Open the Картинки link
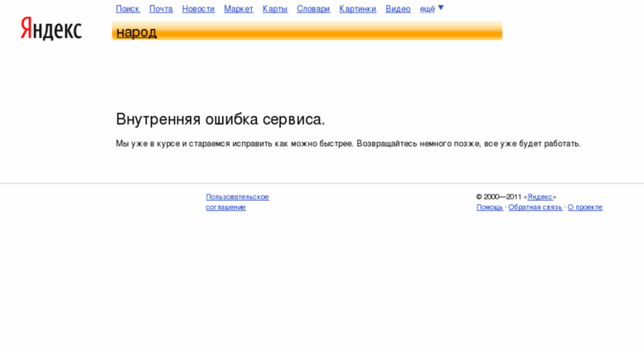 (x=358, y=9)
